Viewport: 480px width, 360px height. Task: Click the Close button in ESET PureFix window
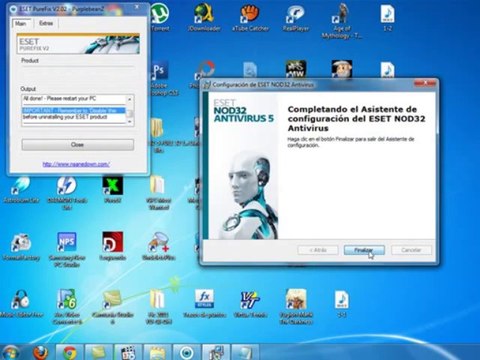pos(78,145)
